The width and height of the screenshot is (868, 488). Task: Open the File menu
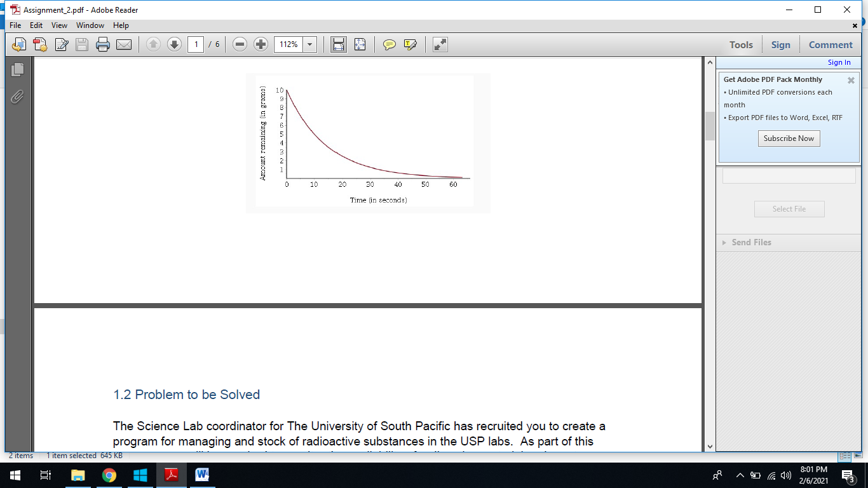tap(15, 25)
